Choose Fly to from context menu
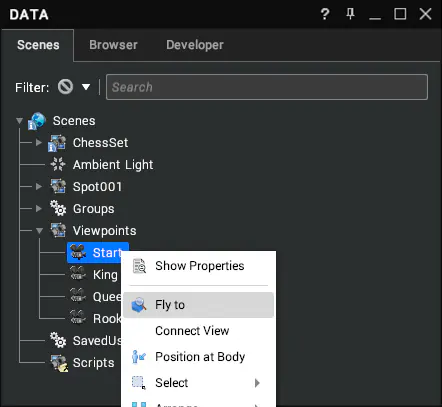Viewport: 442px width, 407px height. [x=198, y=305]
